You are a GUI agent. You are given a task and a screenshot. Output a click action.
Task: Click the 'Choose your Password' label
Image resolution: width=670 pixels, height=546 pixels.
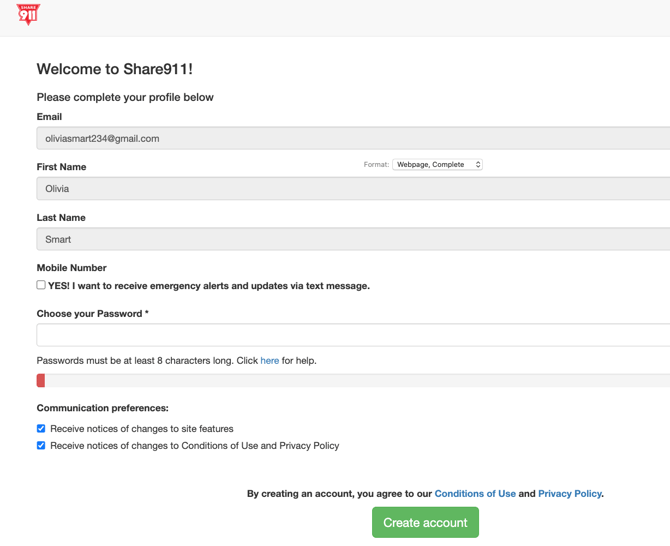92,314
